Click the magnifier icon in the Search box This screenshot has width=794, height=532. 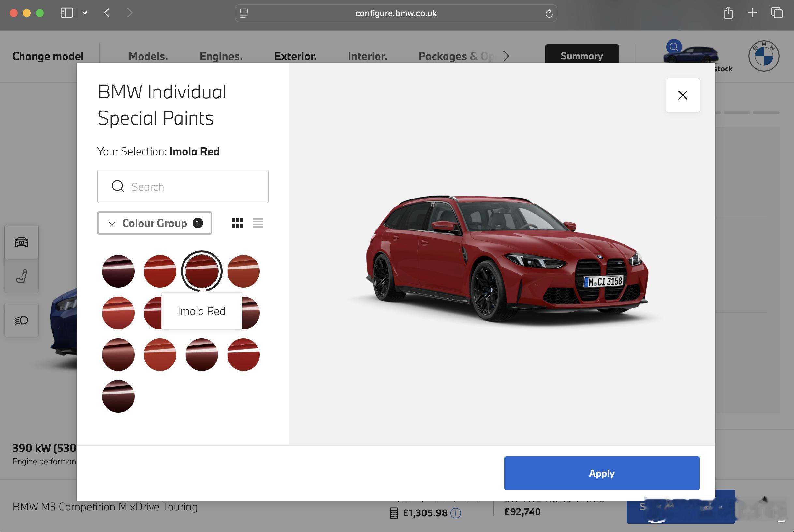[x=118, y=186]
